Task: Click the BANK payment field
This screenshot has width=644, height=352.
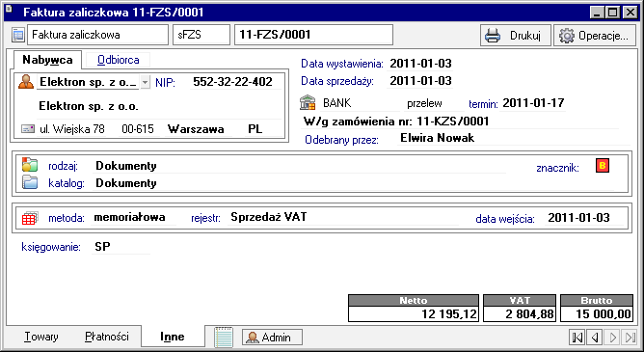Action: [360, 103]
